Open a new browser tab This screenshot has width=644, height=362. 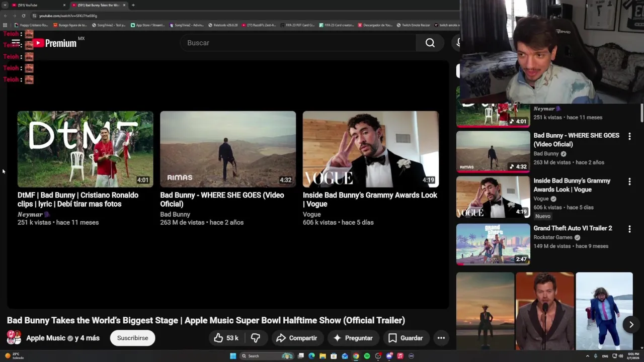[x=133, y=5]
